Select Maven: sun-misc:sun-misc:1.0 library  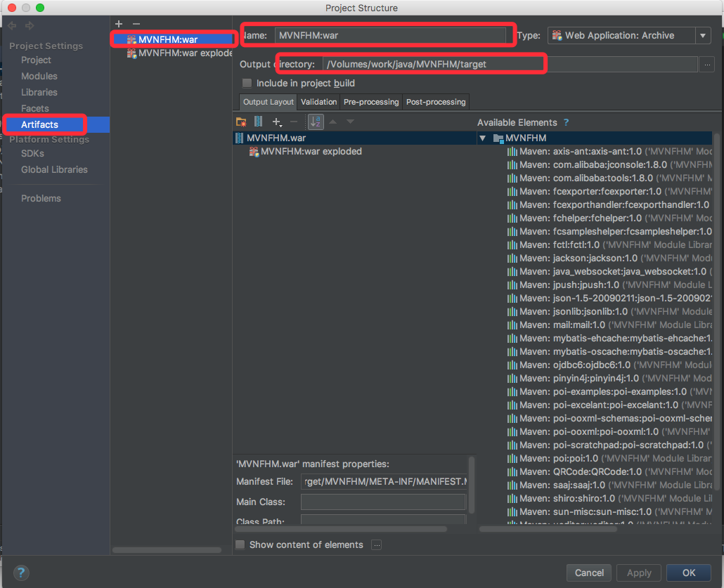tap(609, 512)
